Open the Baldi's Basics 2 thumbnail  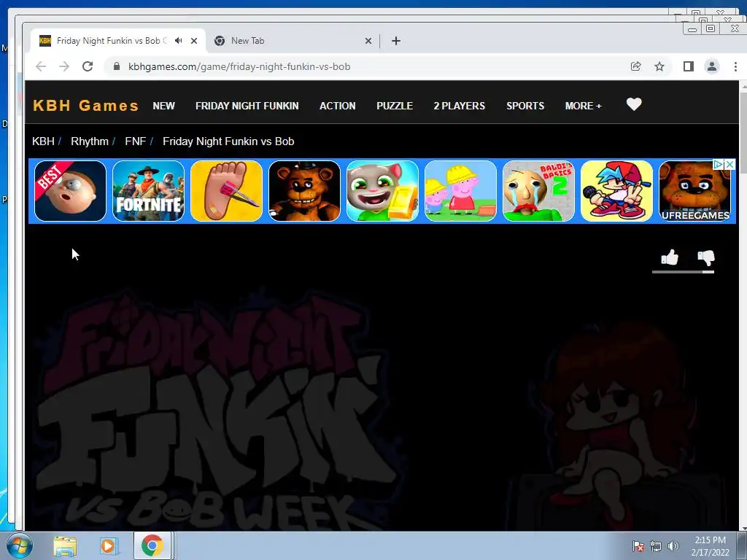coord(538,191)
